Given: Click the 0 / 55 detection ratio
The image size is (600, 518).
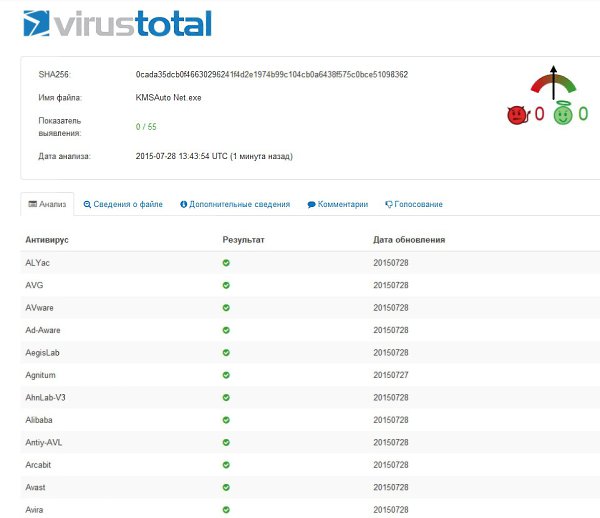Looking at the screenshot, I should tap(146, 127).
